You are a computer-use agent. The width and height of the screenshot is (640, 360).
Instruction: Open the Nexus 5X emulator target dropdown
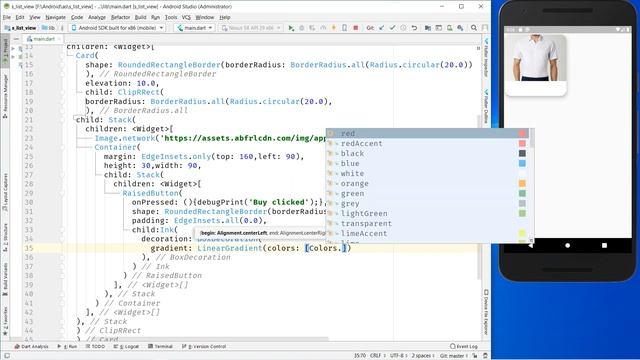(x=251, y=28)
